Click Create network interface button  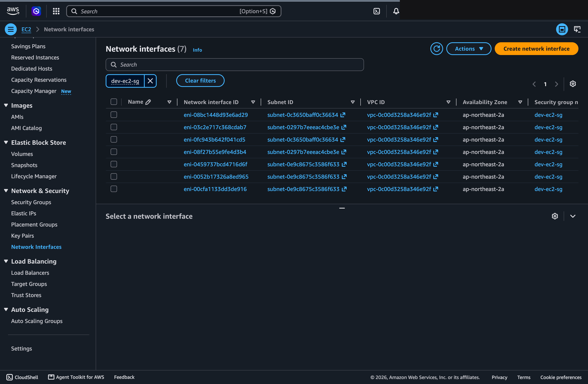point(536,49)
